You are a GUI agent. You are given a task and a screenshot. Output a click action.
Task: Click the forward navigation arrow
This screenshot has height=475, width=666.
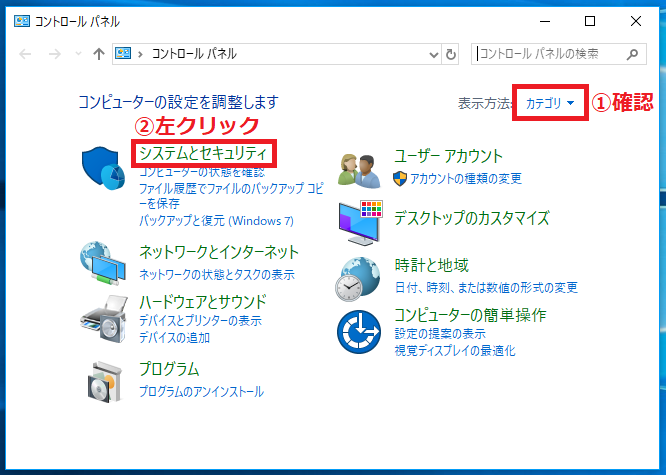(54, 54)
